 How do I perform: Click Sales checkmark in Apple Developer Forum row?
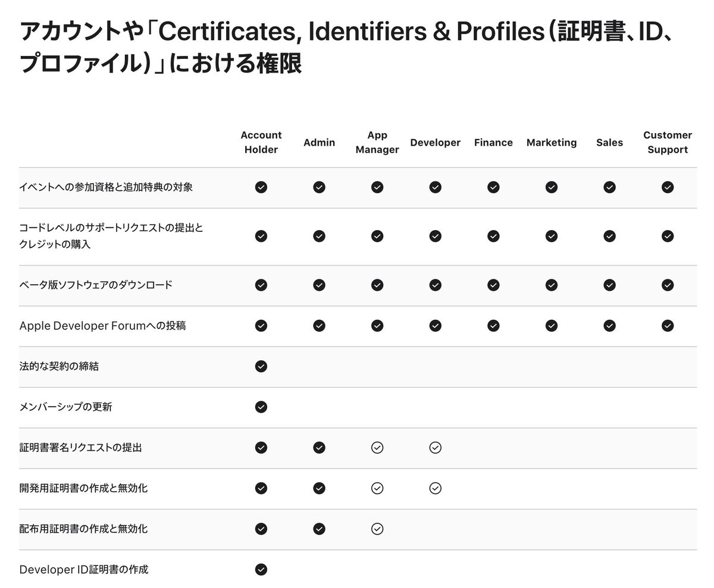pos(609,325)
